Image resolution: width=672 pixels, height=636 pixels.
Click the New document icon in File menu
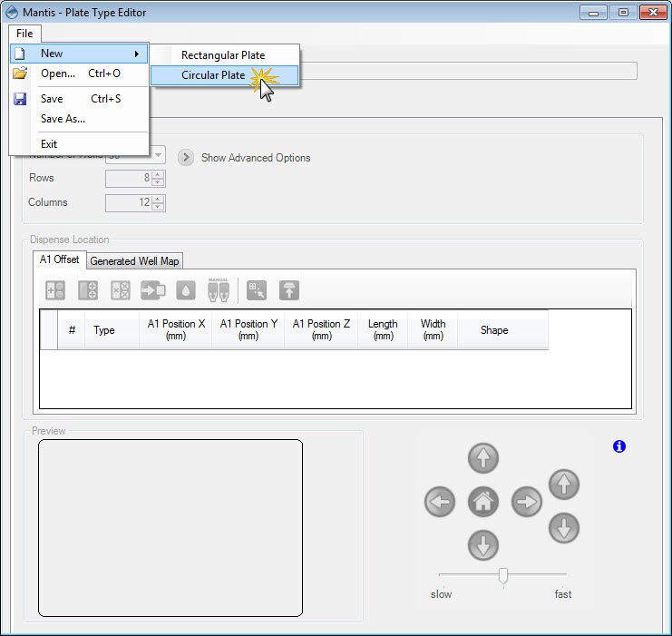point(20,54)
